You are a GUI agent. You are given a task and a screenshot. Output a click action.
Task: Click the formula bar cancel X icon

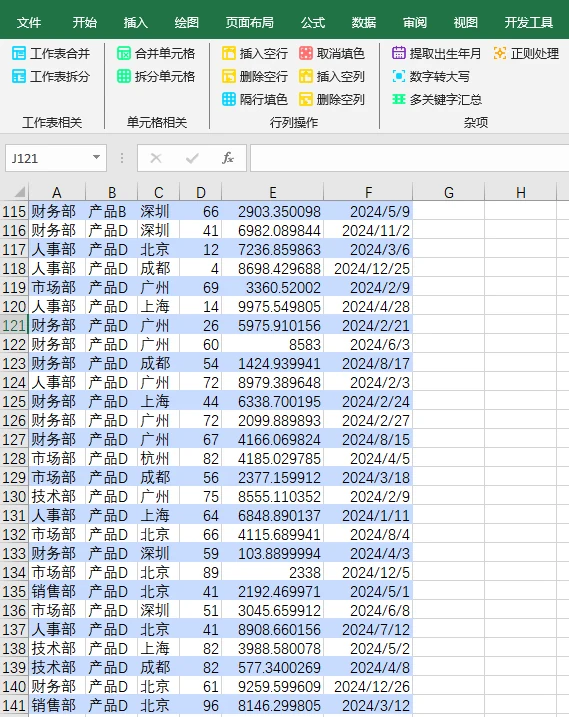point(156,158)
